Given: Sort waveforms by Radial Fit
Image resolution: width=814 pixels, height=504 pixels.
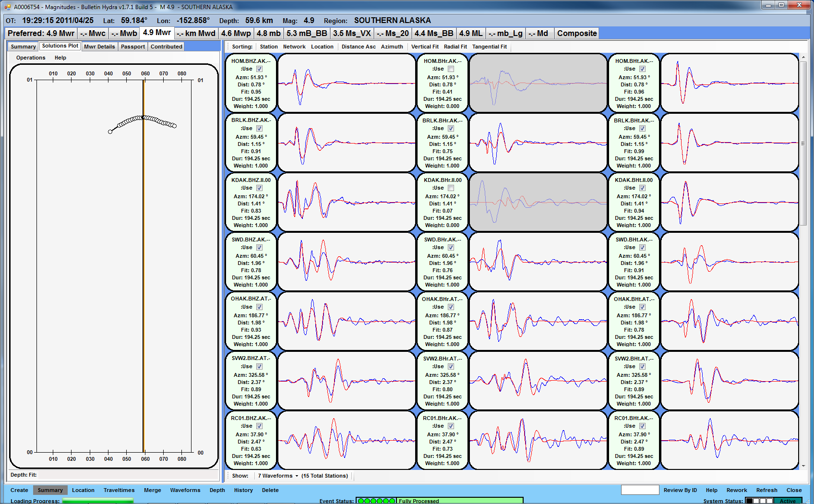Looking at the screenshot, I should (x=455, y=47).
